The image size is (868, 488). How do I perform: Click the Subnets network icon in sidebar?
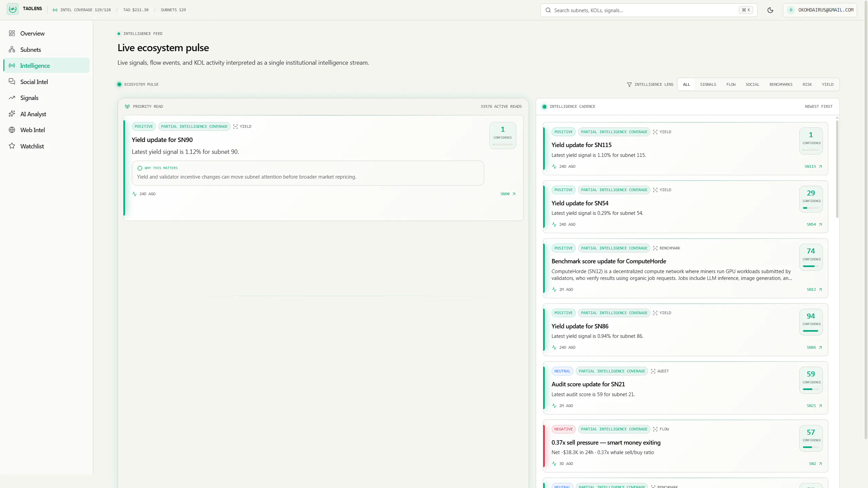(12, 49)
